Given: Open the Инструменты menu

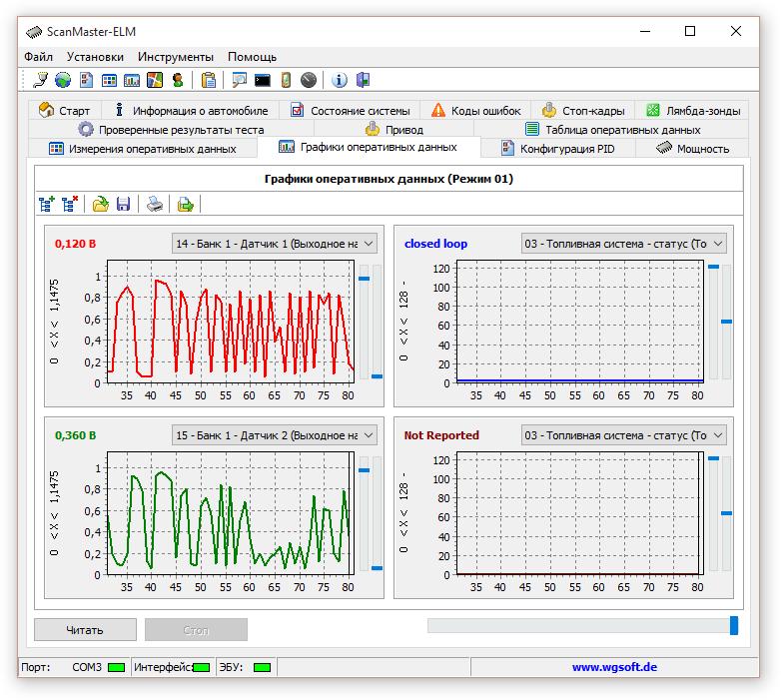Looking at the screenshot, I should 176,57.
